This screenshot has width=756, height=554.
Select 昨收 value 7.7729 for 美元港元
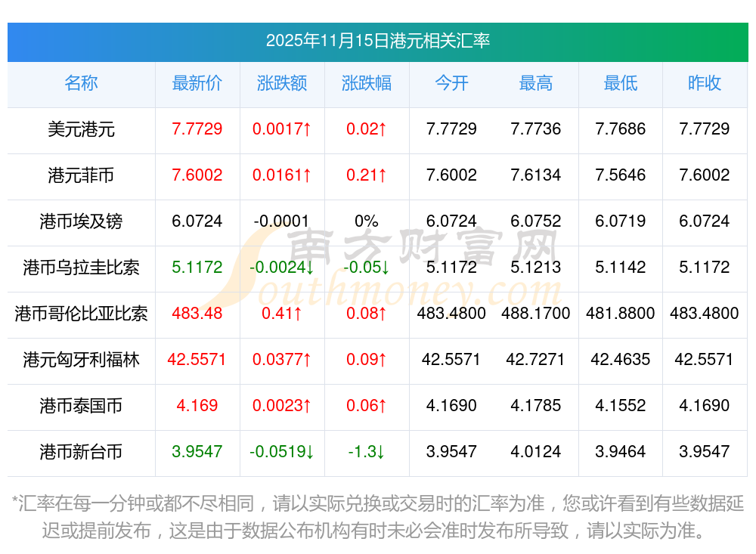point(705,128)
